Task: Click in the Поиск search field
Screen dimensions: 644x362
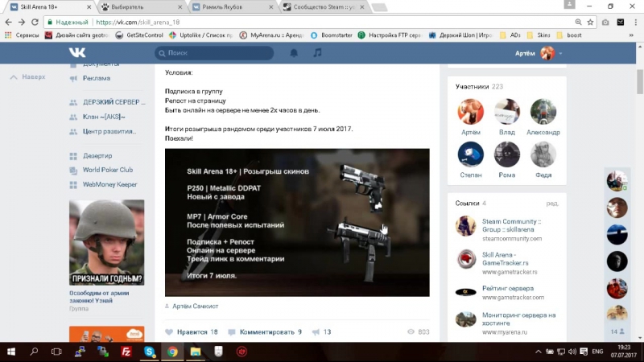Action: [x=214, y=53]
